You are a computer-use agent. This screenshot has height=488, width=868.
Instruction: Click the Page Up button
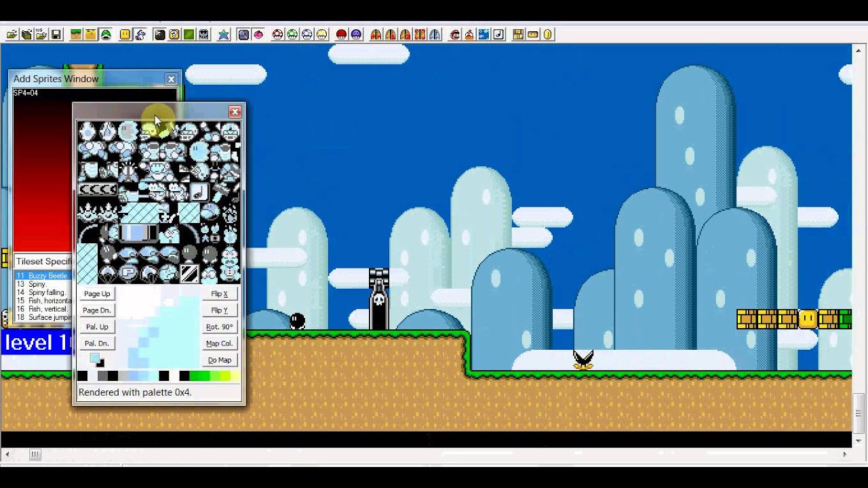pyautogui.click(x=97, y=293)
